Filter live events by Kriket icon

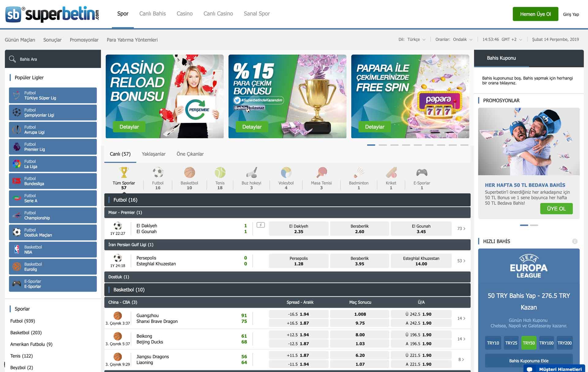(391, 173)
